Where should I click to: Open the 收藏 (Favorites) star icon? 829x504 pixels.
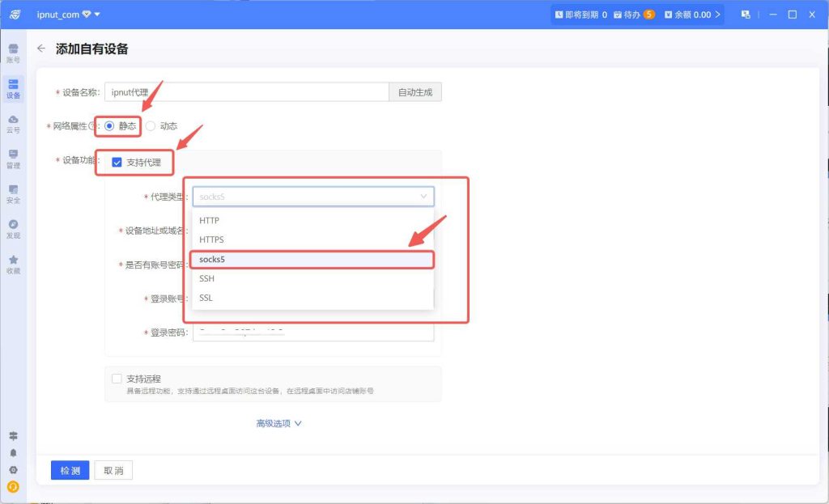point(13,264)
